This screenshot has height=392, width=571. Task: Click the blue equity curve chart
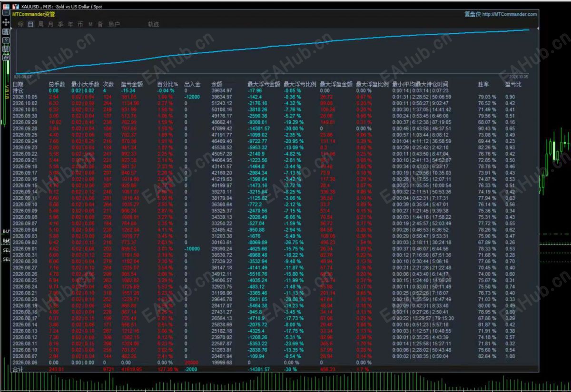(274, 52)
